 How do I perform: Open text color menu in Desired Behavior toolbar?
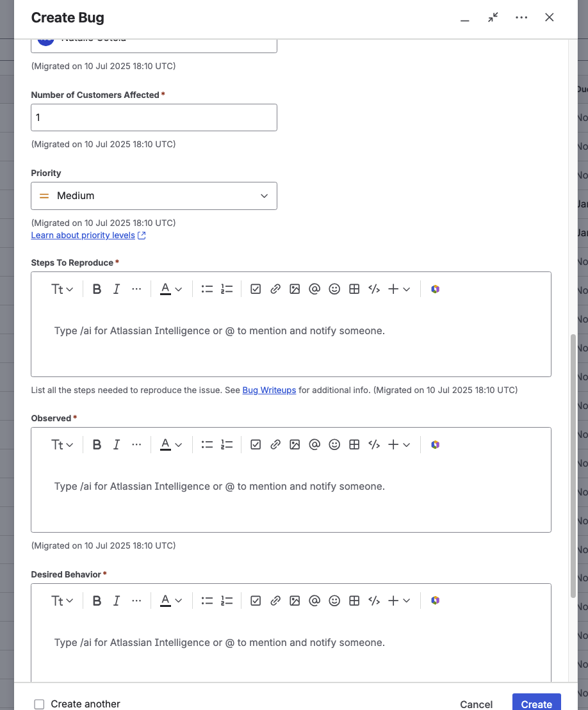pos(171,601)
